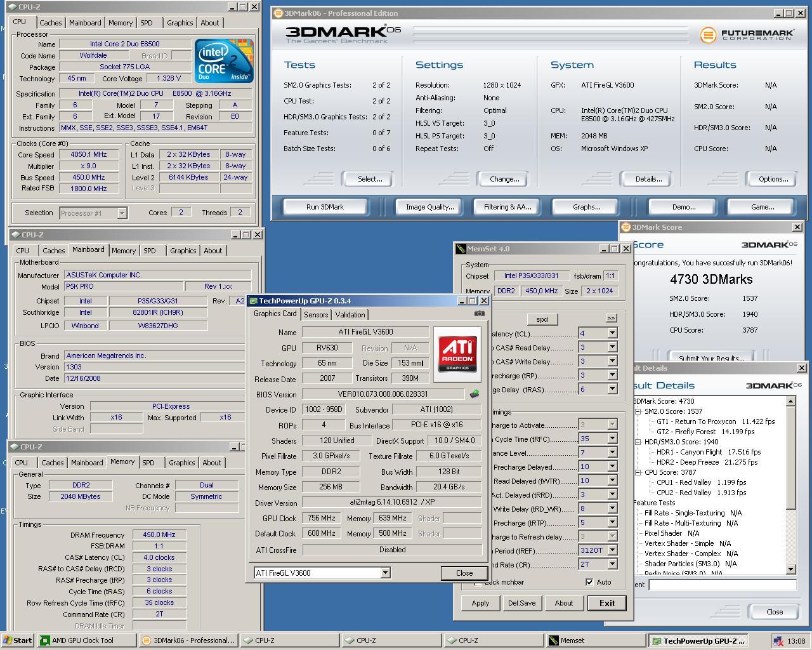Viewport: 812px width, 650px height.
Task: Select Fill Rate - Single-Texturing row
Action: [693, 513]
